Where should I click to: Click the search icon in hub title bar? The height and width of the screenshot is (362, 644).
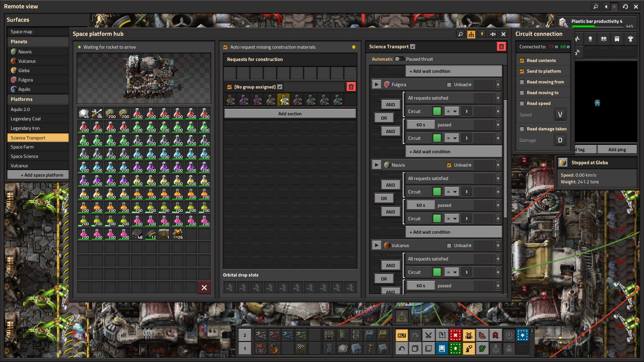click(x=461, y=34)
